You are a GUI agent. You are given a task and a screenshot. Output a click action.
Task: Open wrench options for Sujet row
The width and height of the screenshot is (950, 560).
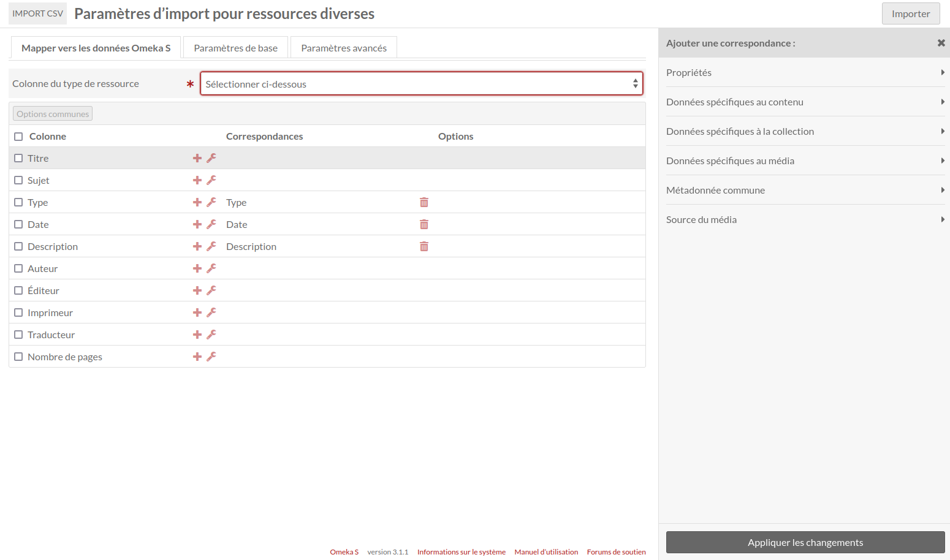(x=211, y=180)
